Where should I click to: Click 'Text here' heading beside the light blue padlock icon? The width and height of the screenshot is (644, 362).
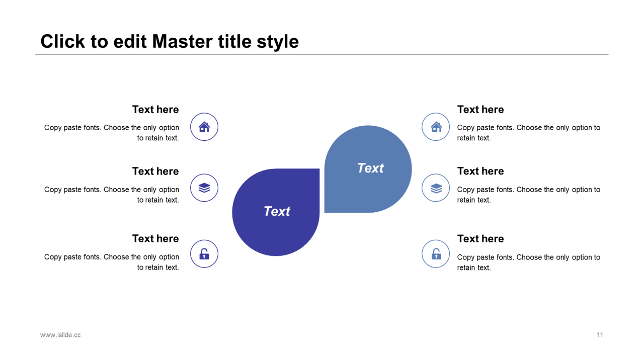[x=480, y=239]
